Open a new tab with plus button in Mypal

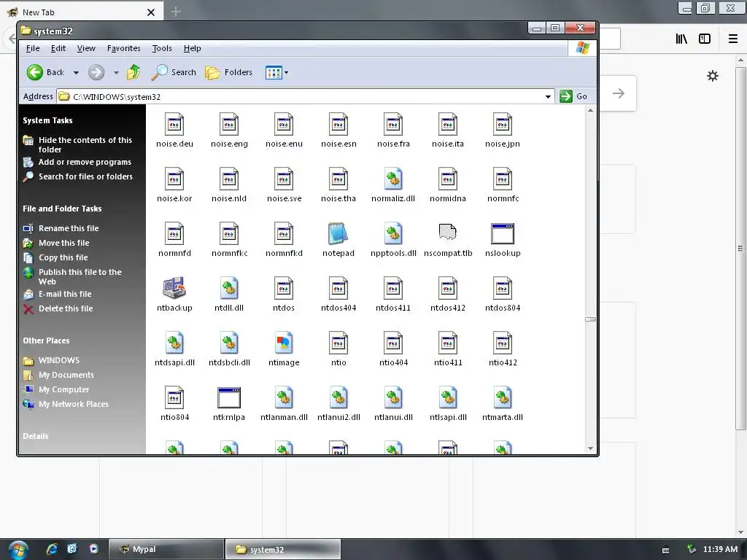(x=176, y=12)
